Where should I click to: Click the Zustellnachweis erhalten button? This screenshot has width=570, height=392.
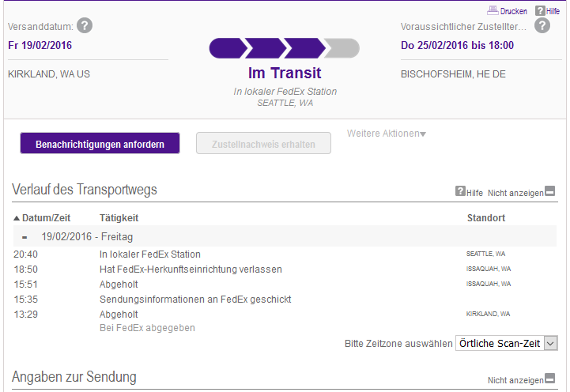[263, 143]
